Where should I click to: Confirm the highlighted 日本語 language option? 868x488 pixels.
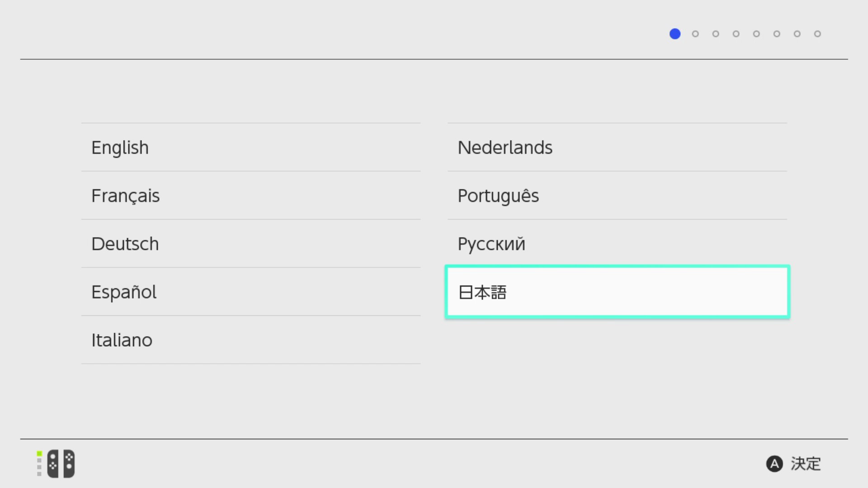(617, 292)
